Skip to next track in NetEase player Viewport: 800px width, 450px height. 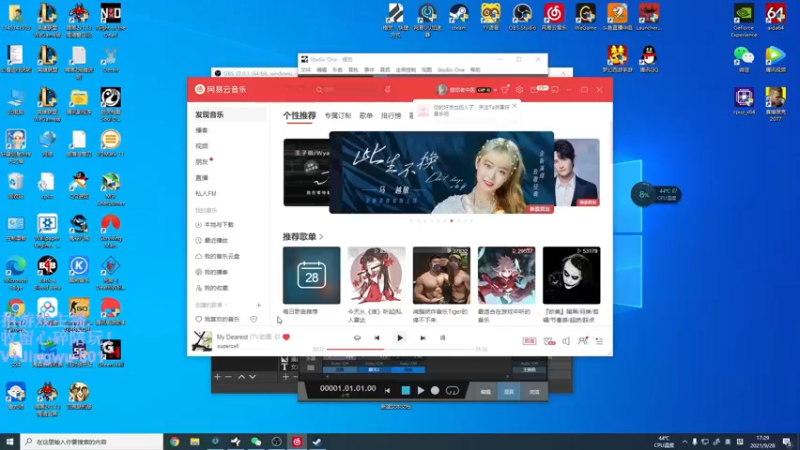pyautogui.click(x=422, y=338)
